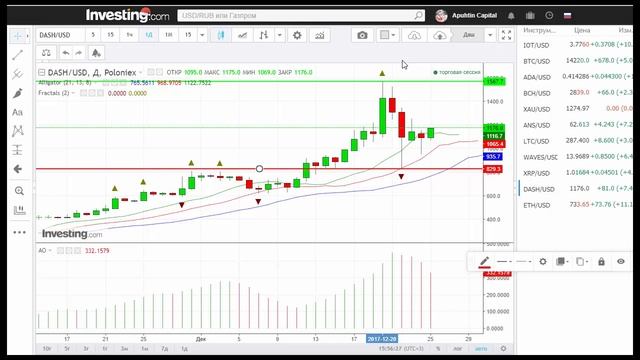Screen dimensions: 640x360
Task: Expand the timeframe dropdown arrow
Action: 202,35
